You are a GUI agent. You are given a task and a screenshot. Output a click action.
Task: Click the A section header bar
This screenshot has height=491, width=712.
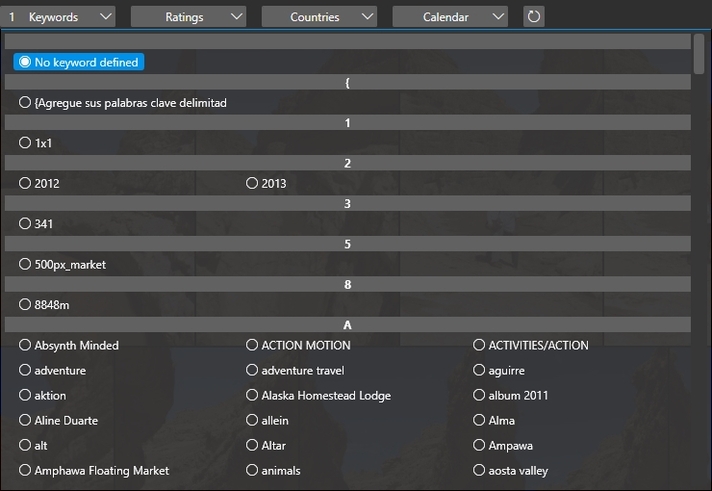(348, 325)
